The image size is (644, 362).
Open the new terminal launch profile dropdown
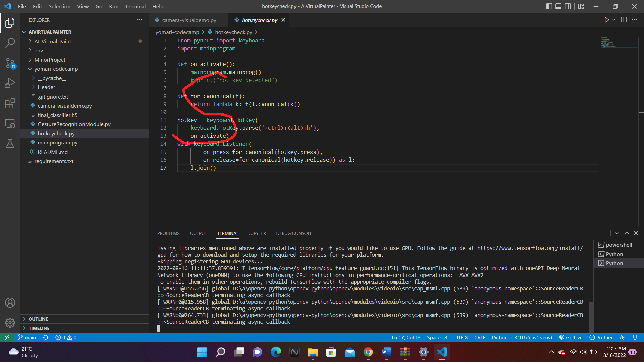click(x=617, y=233)
